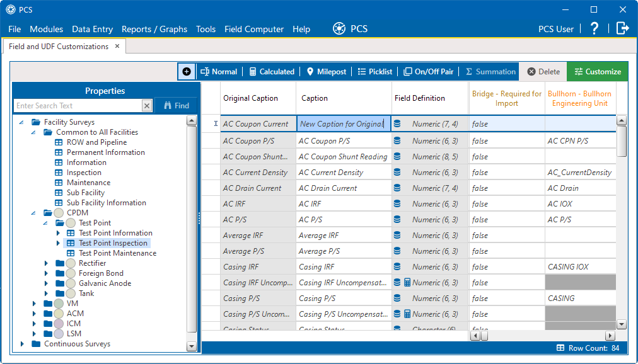Click calculator icon in Casing IRF Uncompensated row
Image resolution: width=638 pixels, height=364 pixels.
pos(407,282)
